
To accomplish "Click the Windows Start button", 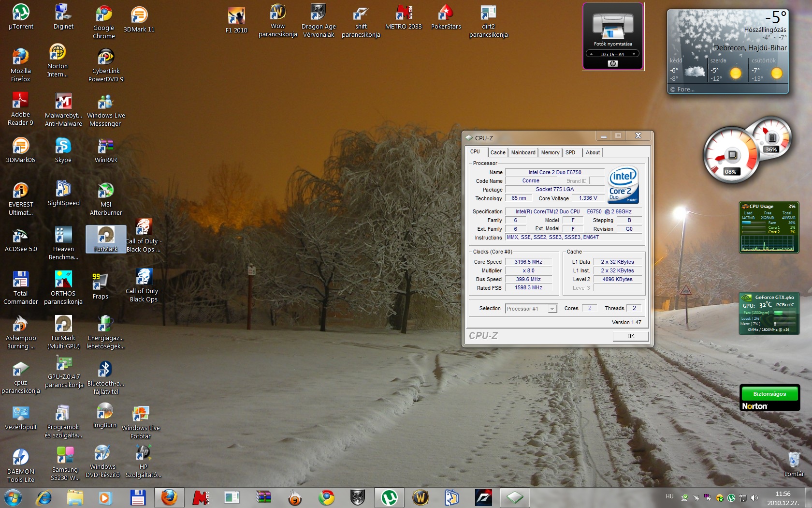I will [x=13, y=497].
